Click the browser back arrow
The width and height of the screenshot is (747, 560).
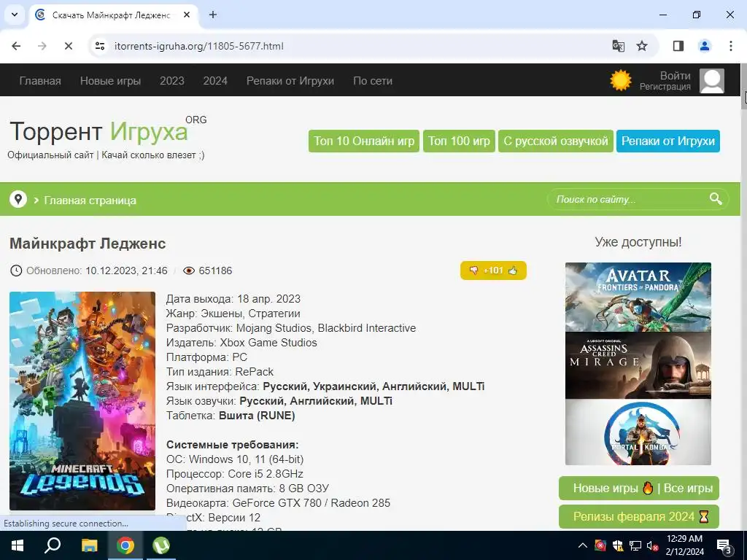(16, 46)
